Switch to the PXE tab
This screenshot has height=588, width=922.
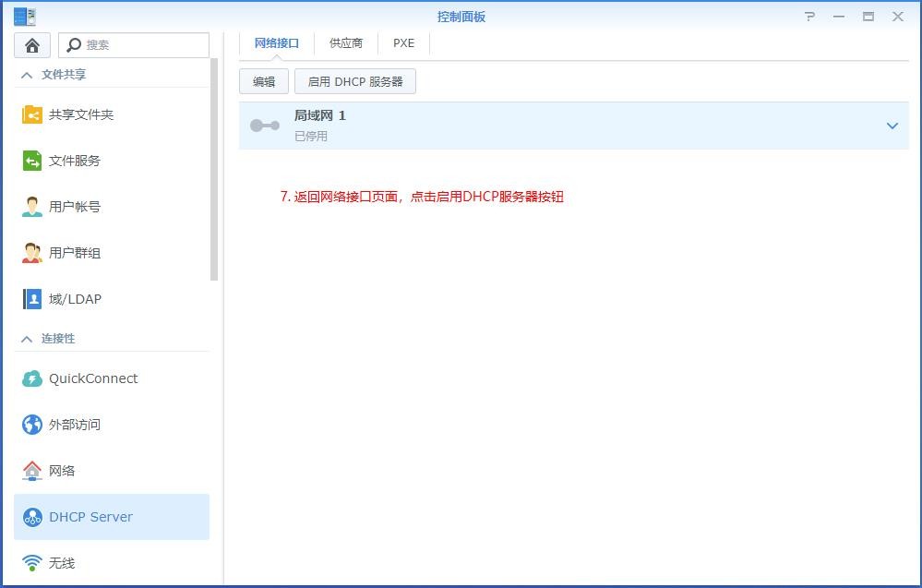[403, 43]
